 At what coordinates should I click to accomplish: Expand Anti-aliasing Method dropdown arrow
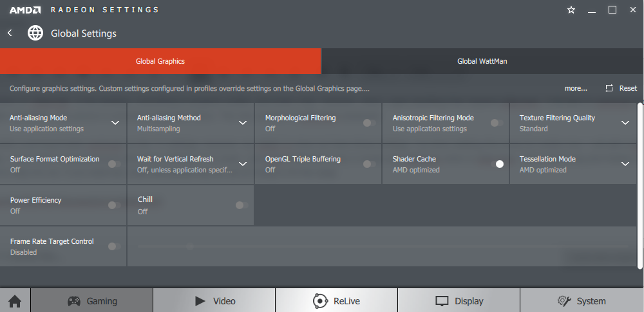pyautogui.click(x=243, y=123)
